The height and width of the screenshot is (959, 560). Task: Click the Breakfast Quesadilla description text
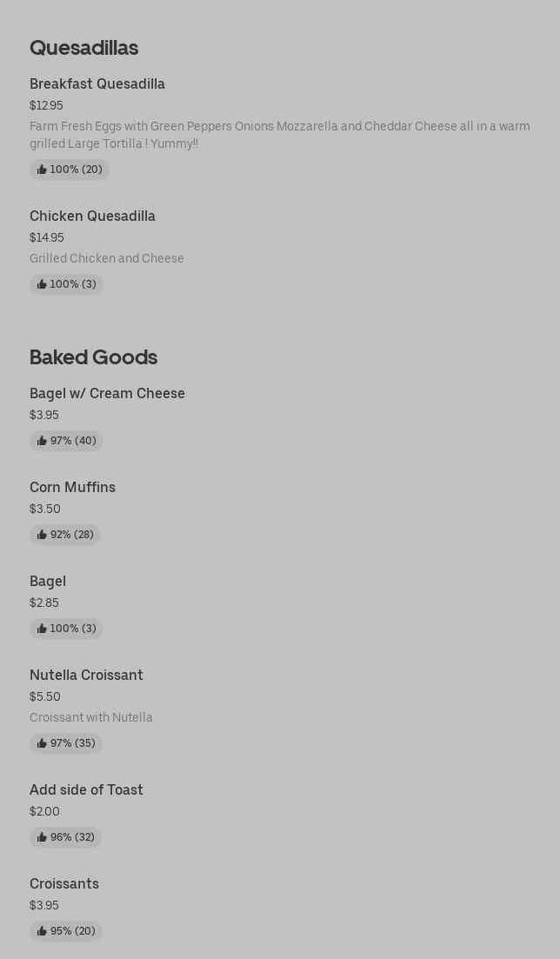[x=279, y=135]
